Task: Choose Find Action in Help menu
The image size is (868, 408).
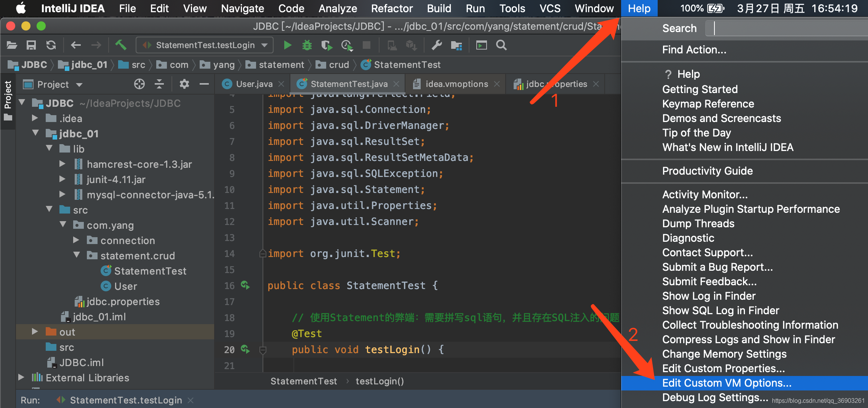Action: click(745, 50)
